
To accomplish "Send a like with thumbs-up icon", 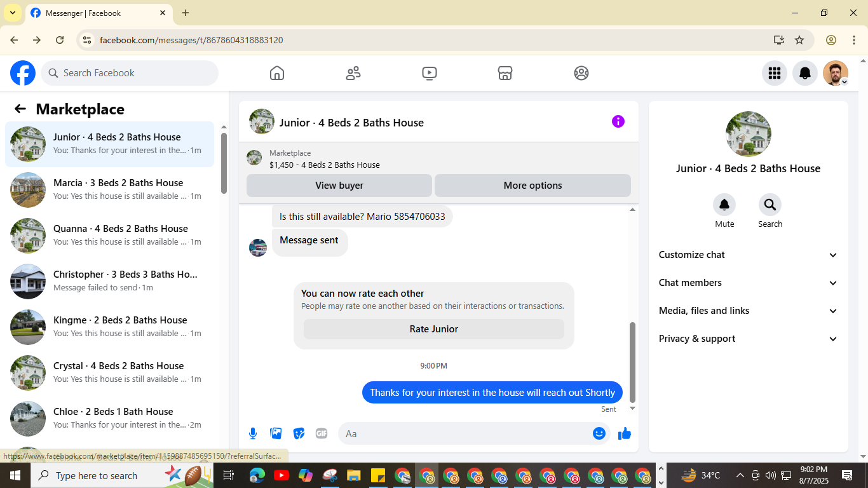I will point(625,433).
